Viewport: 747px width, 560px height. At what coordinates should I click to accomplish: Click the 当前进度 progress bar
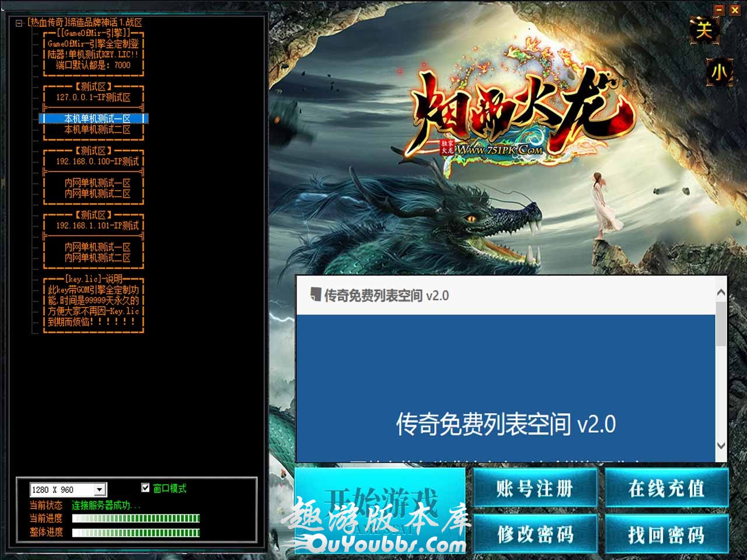pos(135,518)
